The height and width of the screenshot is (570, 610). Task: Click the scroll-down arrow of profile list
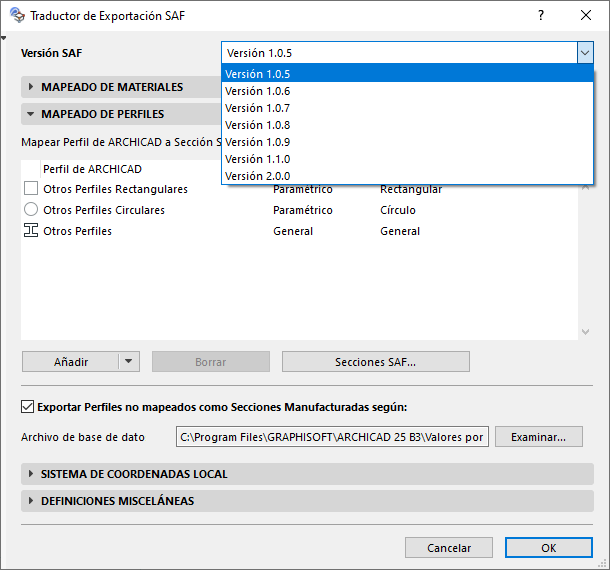pyautogui.click(x=585, y=332)
